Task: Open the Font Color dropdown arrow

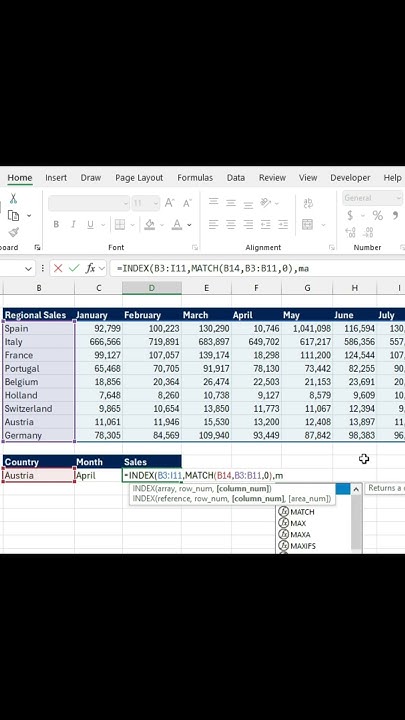Action: click(189, 225)
